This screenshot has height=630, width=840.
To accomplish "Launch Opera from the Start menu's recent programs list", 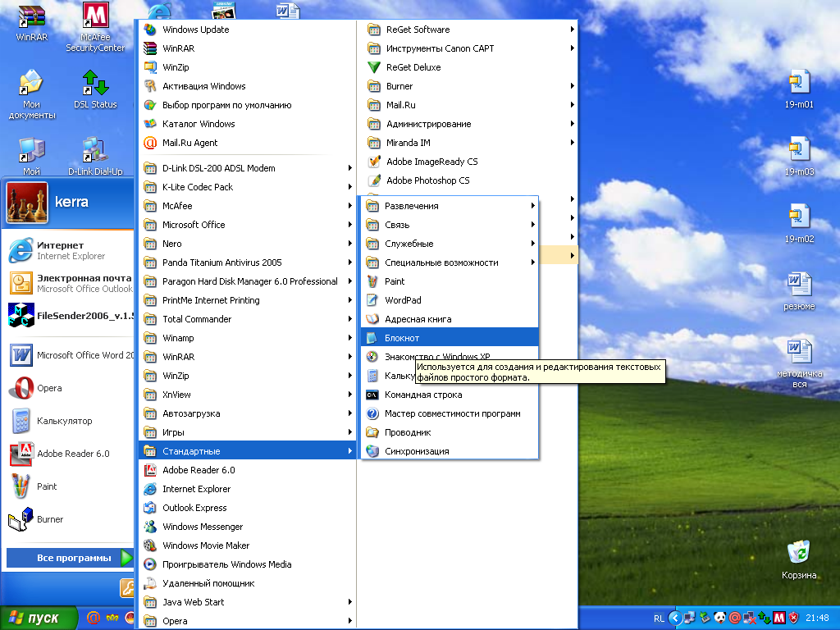I will point(70,388).
